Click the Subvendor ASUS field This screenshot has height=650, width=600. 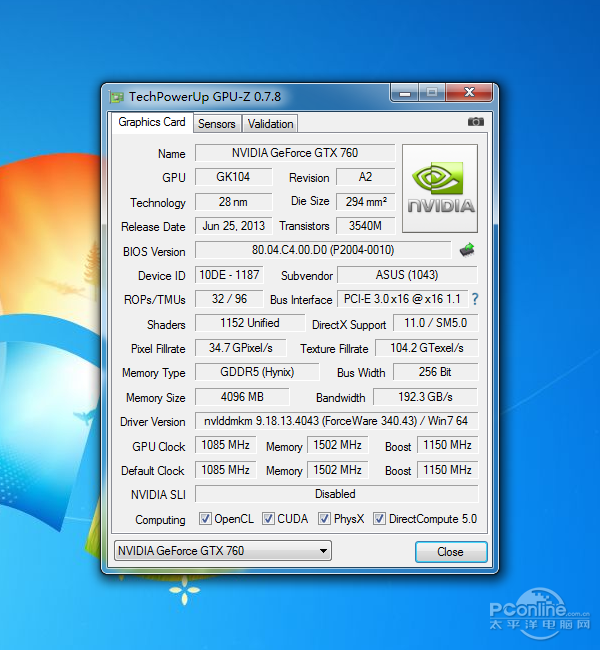pos(406,275)
